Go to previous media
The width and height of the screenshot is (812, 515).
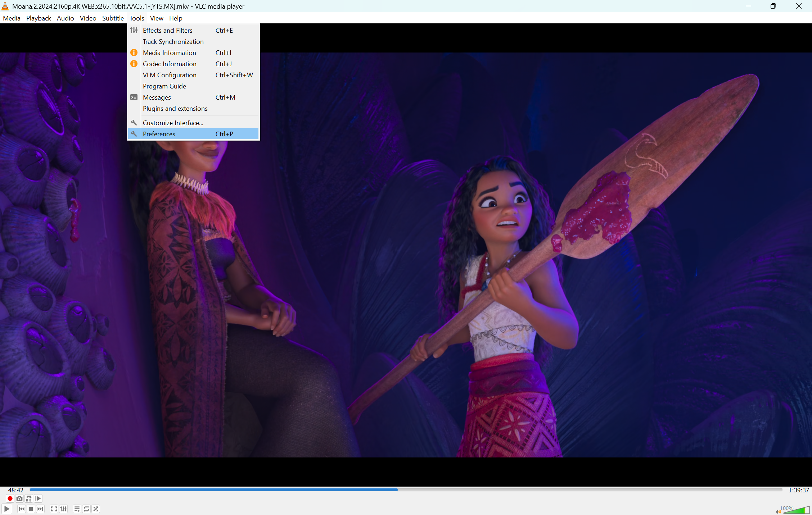pos(22,509)
